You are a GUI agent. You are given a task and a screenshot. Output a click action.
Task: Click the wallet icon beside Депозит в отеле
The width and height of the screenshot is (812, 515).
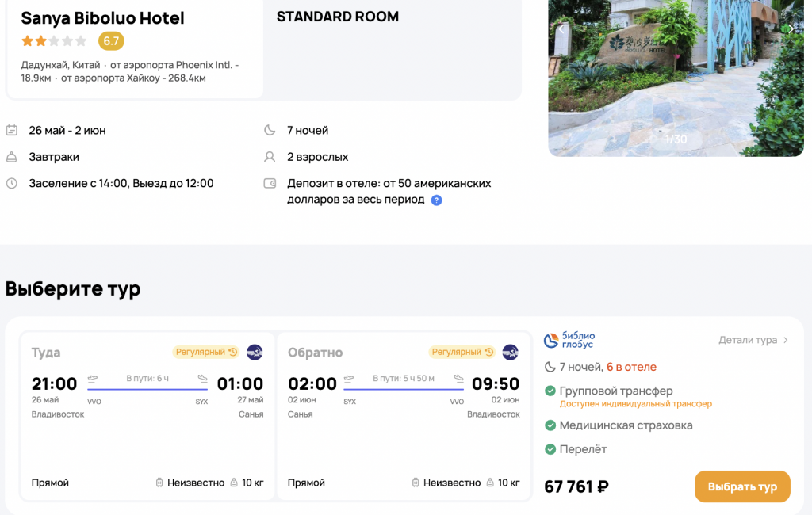click(x=270, y=183)
